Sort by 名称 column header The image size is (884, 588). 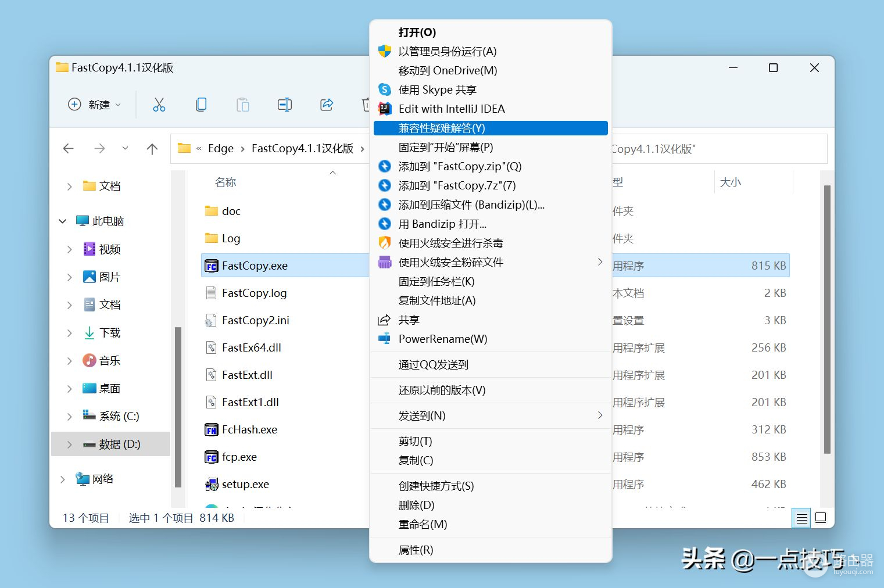pos(226,182)
